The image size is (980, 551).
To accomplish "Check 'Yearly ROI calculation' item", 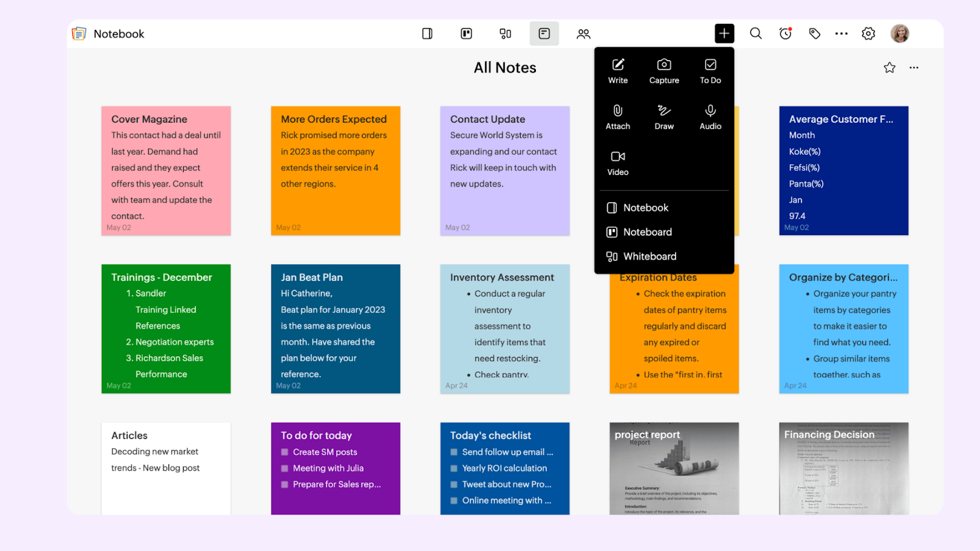I will (x=454, y=468).
